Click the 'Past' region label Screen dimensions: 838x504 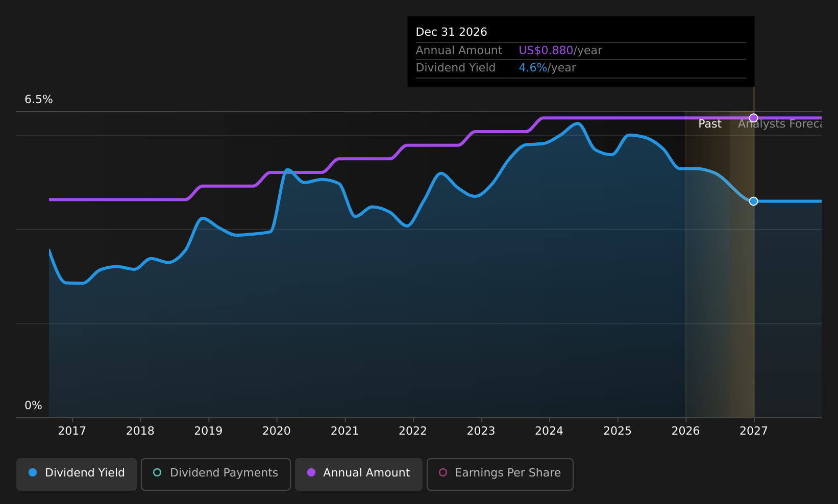pos(710,124)
